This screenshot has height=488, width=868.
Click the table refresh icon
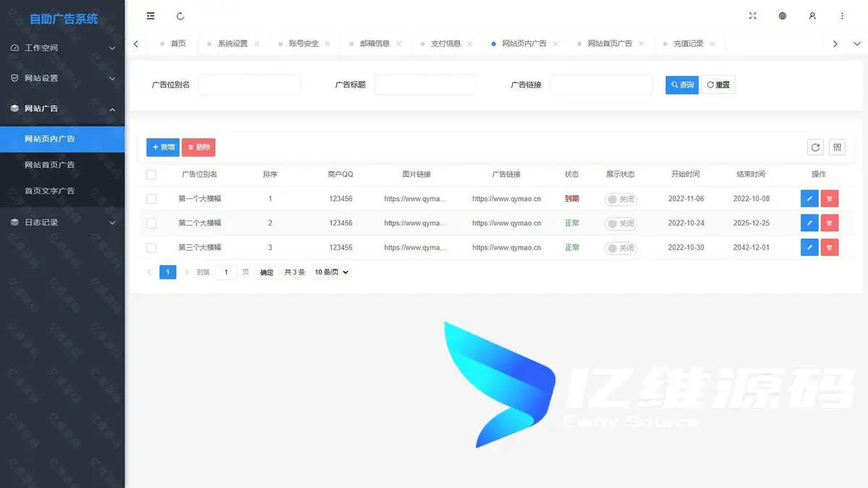click(x=815, y=147)
